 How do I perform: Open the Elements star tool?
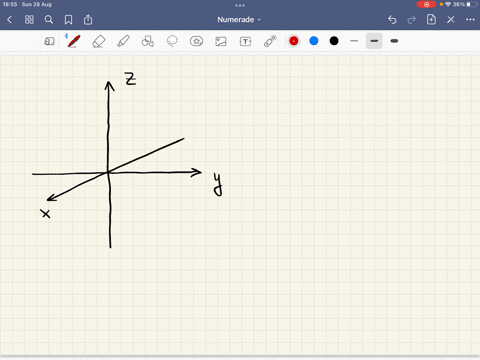click(x=196, y=41)
